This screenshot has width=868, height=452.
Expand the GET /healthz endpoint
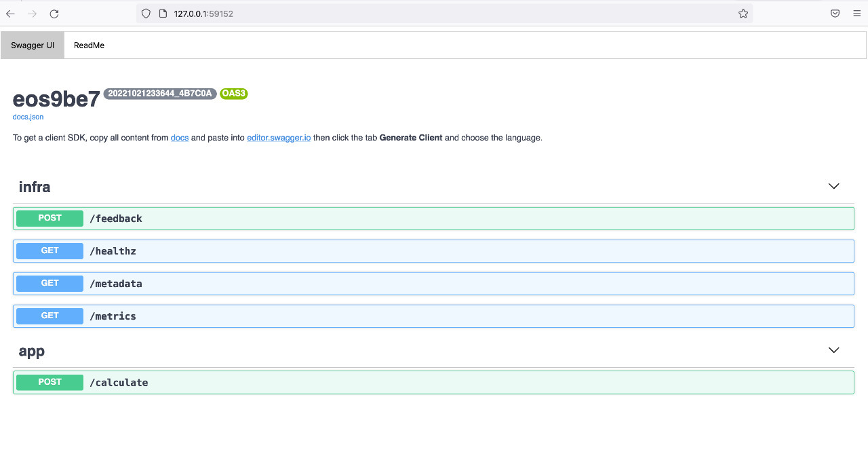coord(434,250)
